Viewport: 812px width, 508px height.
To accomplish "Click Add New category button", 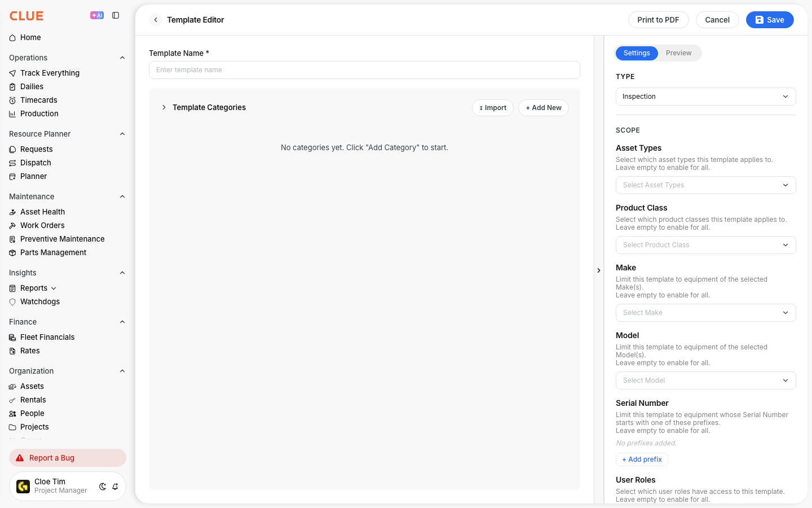I will point(544,108).
